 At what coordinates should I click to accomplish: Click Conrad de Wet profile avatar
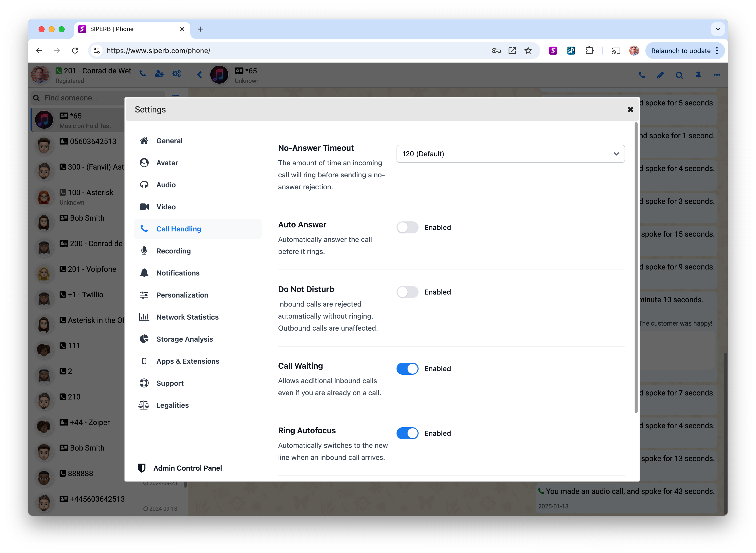(40, 74)
